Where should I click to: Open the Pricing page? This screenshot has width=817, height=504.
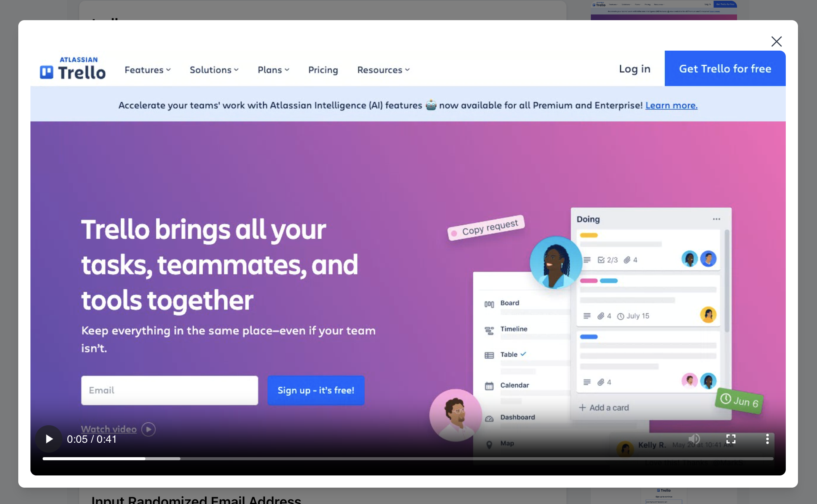click(x=323, y=70)
